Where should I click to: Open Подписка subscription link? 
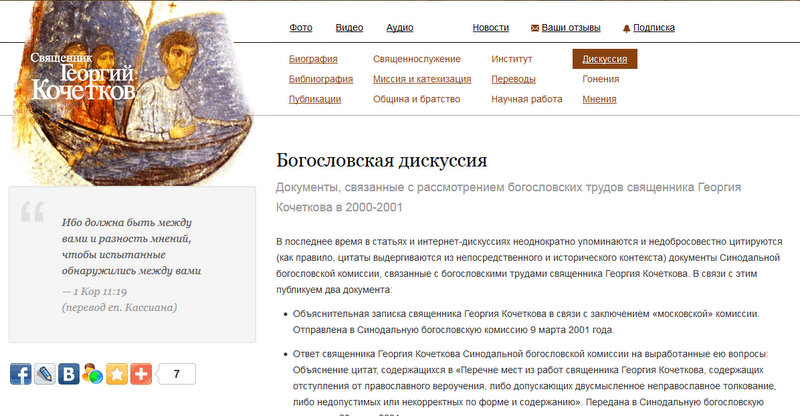coord(654,28)
